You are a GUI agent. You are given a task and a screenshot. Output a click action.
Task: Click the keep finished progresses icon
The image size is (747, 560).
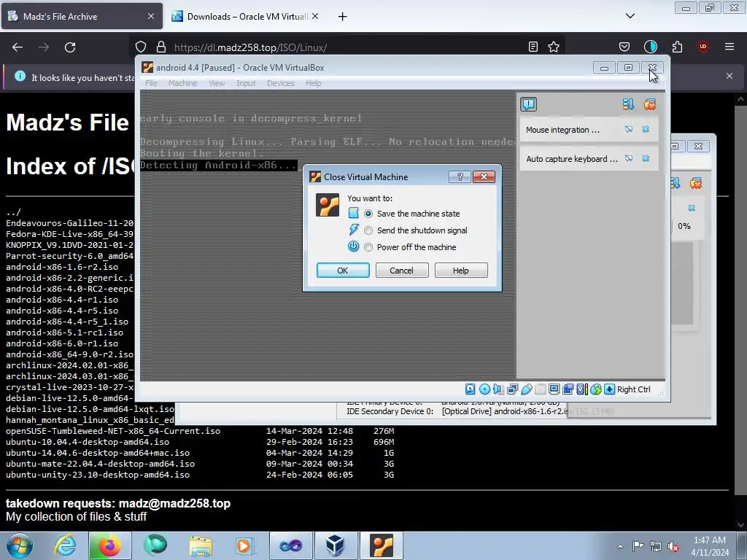click(628, 104)
